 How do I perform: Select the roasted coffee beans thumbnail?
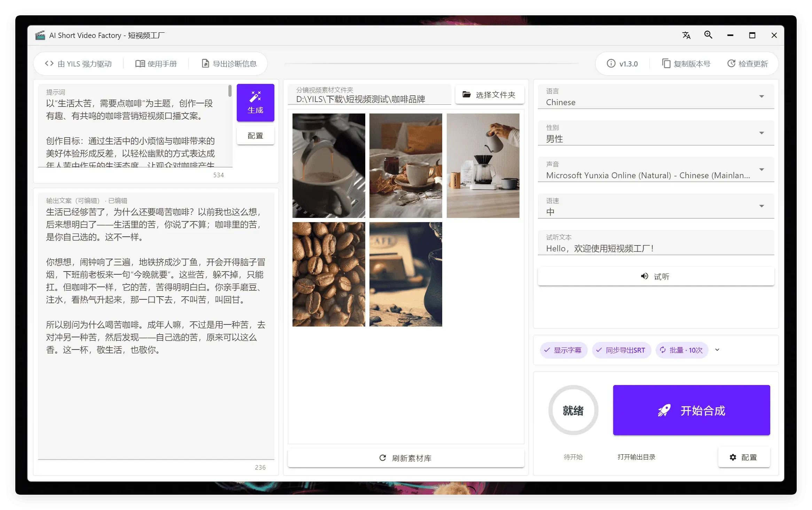click(329, 274)
